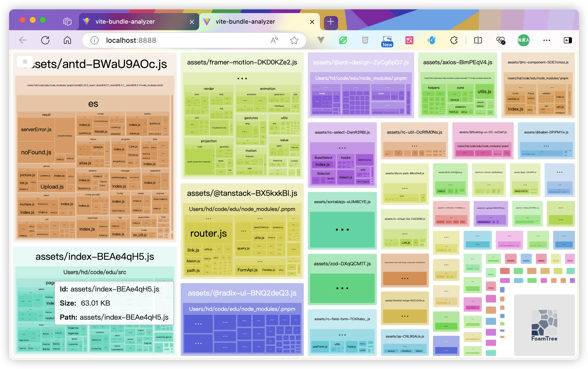This screenshot has width=588, height=369.
Task: Click the query.js module in tanstack
Action: click(243, 248)
